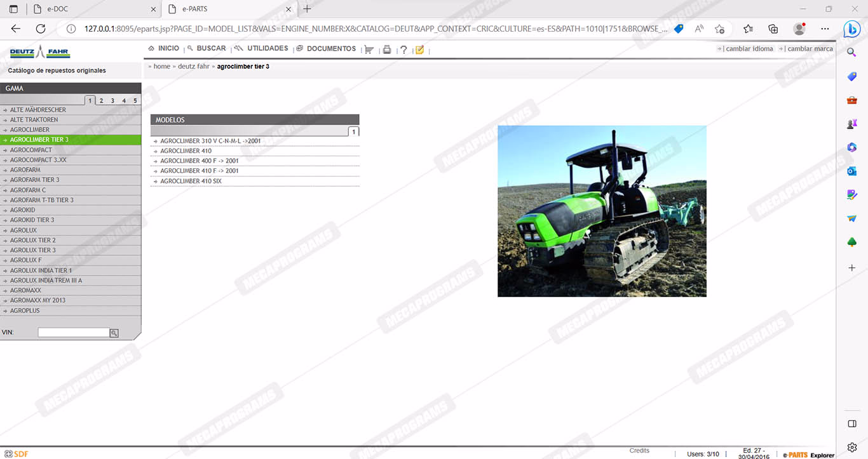Add this page to favorites star icon

[x=719, y=29]
